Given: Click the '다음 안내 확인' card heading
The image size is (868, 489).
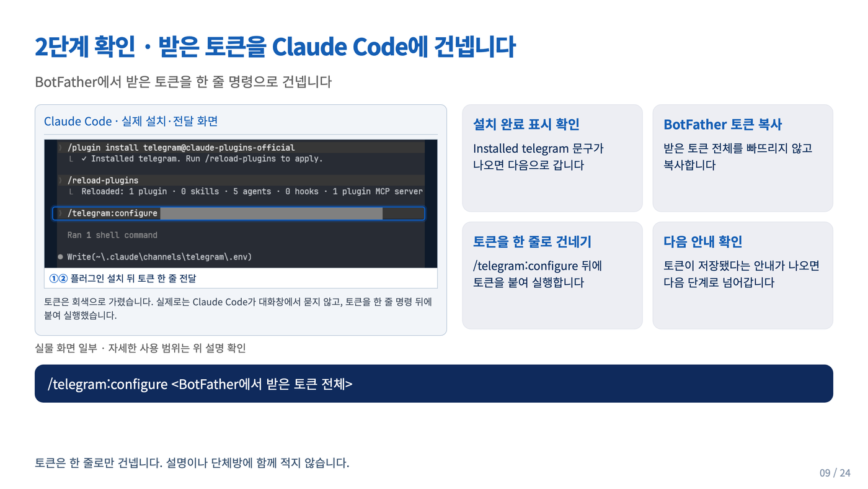Looking at the screenshot, I should pyautogui.click(x=702, y=241).
